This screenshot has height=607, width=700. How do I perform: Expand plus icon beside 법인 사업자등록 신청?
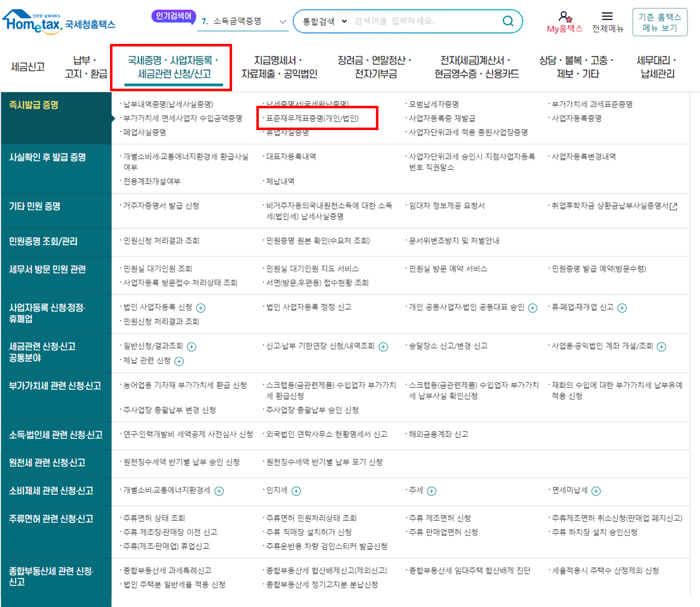(x=201, y=308)
